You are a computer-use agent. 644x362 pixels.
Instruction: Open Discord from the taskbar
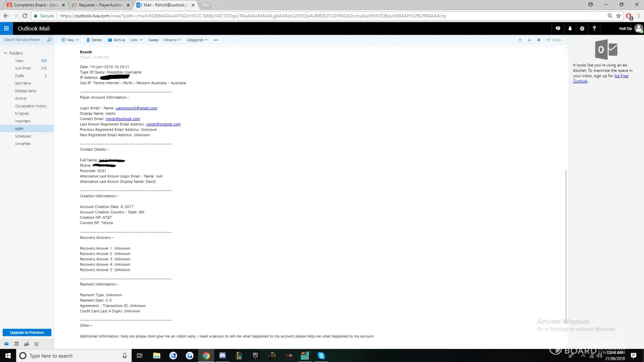point(222,356)
